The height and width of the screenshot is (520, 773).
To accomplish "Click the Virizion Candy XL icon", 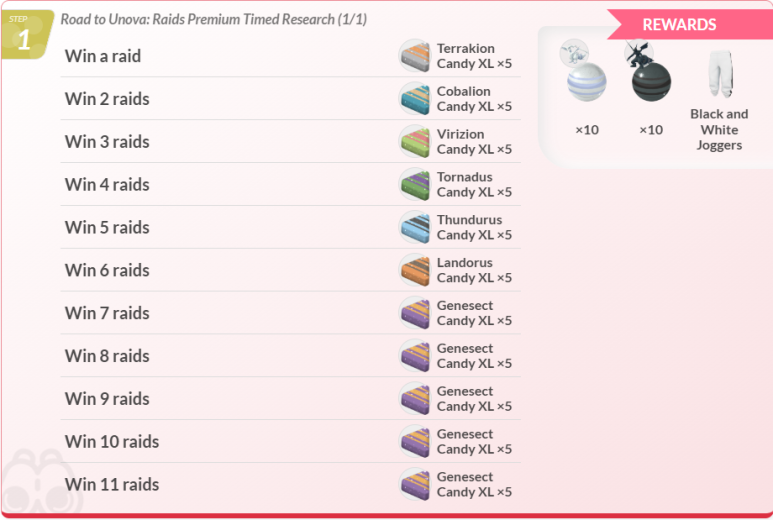I will pyautogui.click(x=415, y=141).
